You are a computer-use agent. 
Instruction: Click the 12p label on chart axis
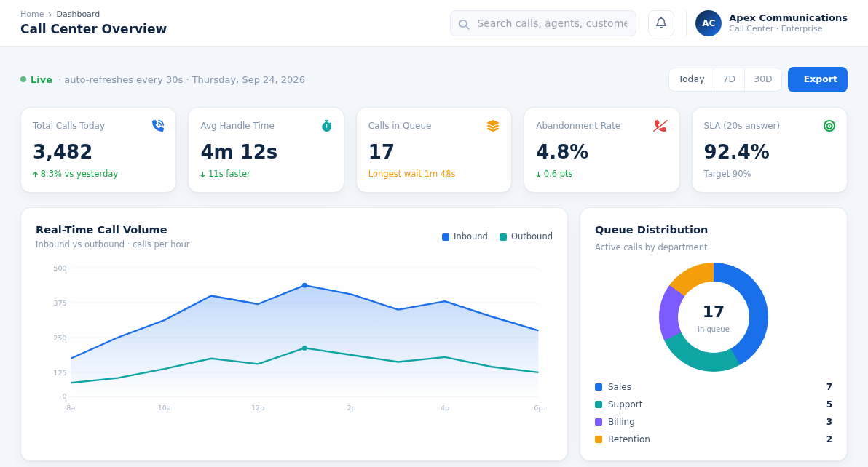258,408
